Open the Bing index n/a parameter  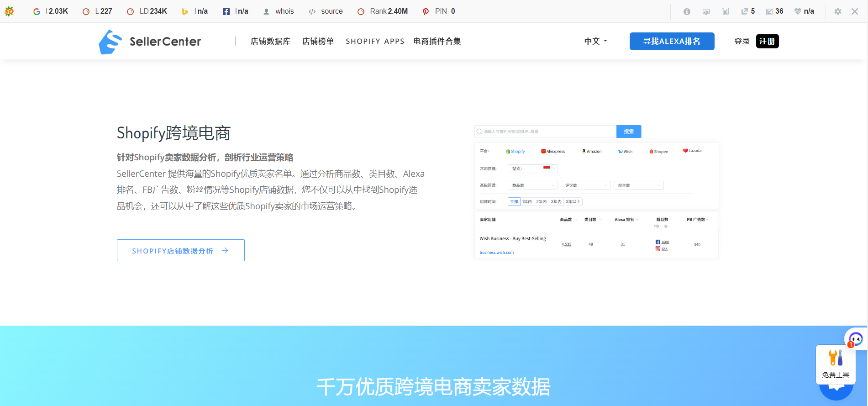tap(195, 11)
